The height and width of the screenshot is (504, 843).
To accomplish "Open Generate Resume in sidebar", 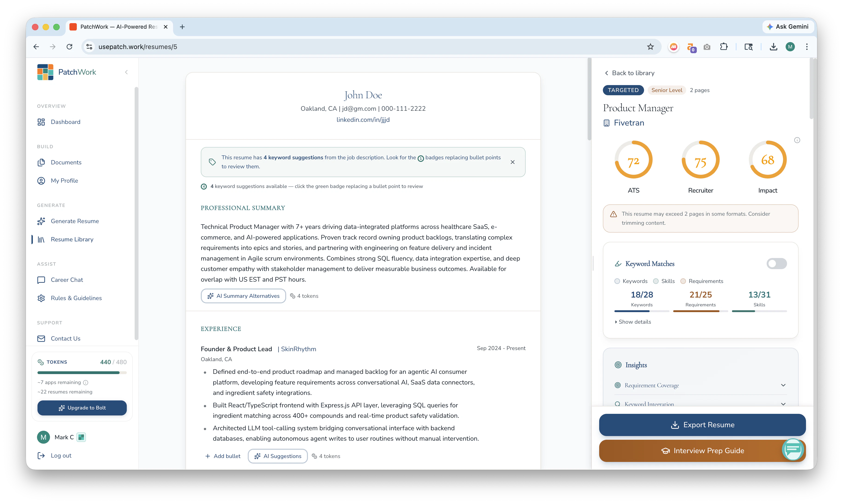I will click(75, 221).
